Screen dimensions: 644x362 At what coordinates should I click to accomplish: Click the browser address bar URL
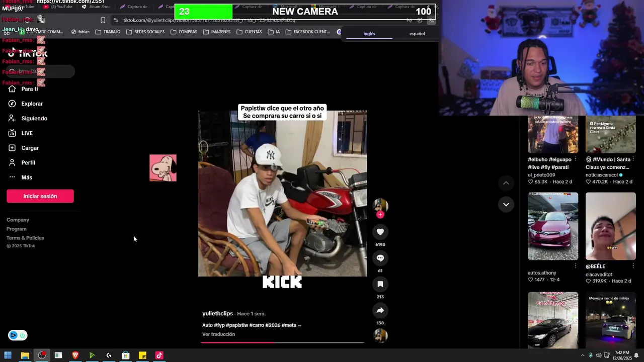click(x=209, y=20)
